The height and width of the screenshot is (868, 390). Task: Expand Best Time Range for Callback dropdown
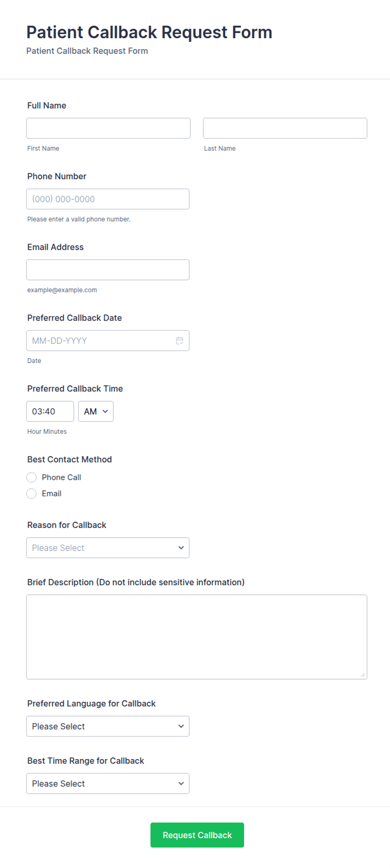pos(108,784)
